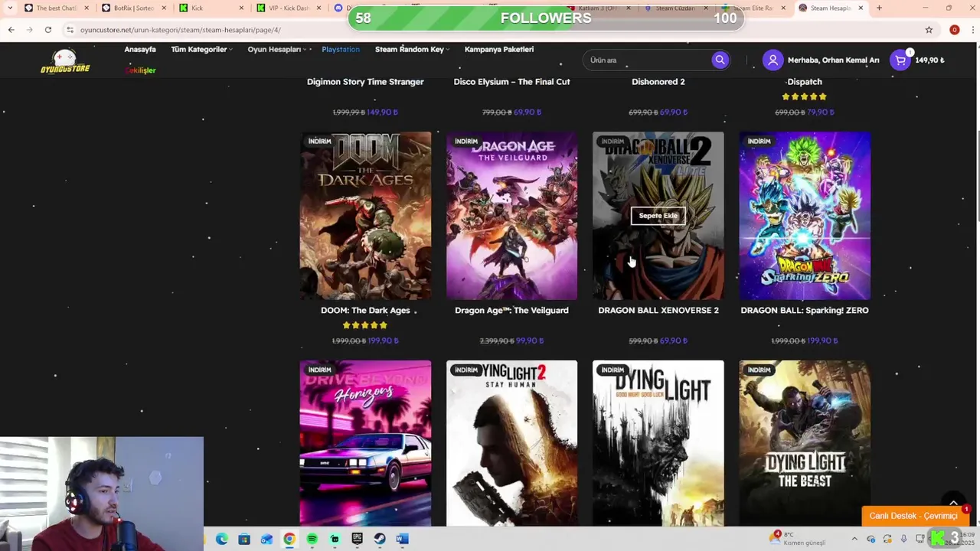The image size is (980, 551).
Task: Open Google Chrome taskbar icon
Action: tap(289, 539)
